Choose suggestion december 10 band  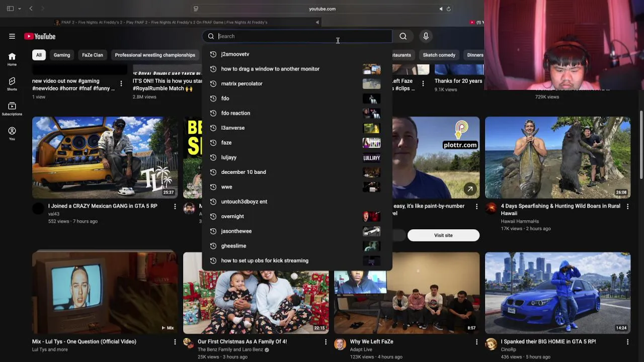pyautogui.click(x=297, y=172)
